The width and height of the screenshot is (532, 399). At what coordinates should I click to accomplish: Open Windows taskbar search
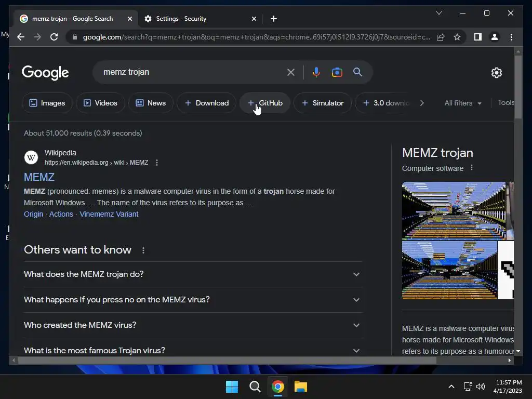[x=255, y=387]
